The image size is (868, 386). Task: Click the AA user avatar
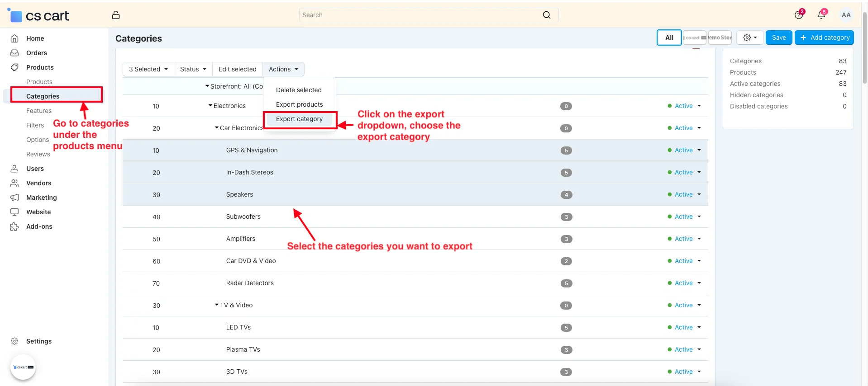click(x=846, y=15)
